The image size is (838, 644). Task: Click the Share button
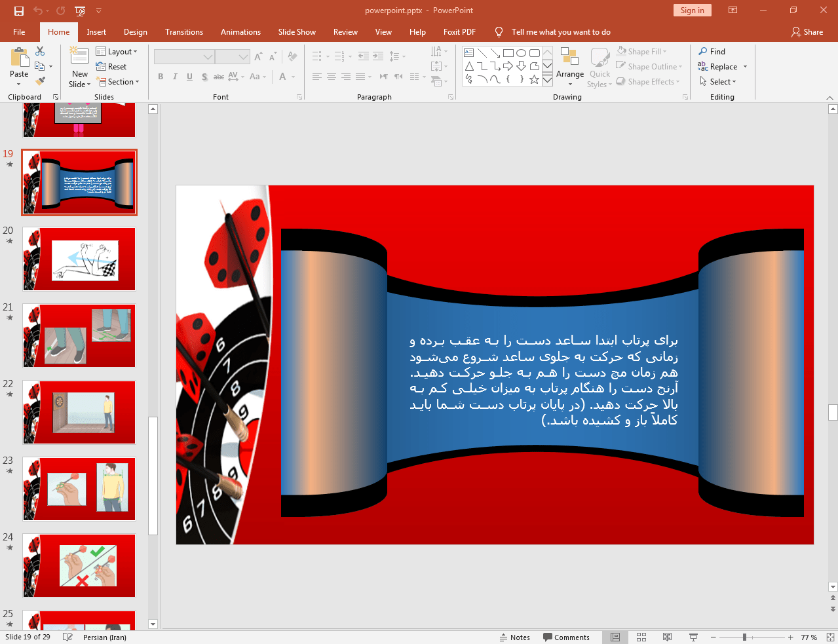pyautogui.click(x=807, y=31)
